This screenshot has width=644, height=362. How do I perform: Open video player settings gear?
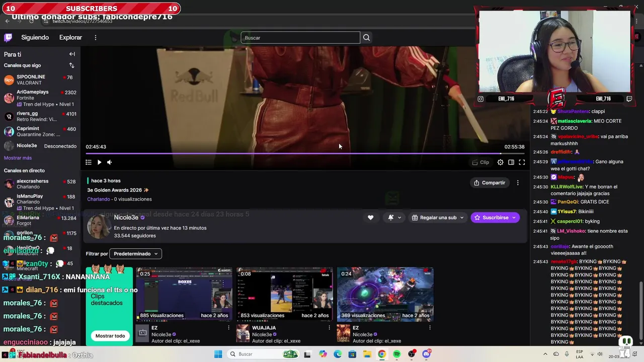pyautogui.click(x=500, y=162)
